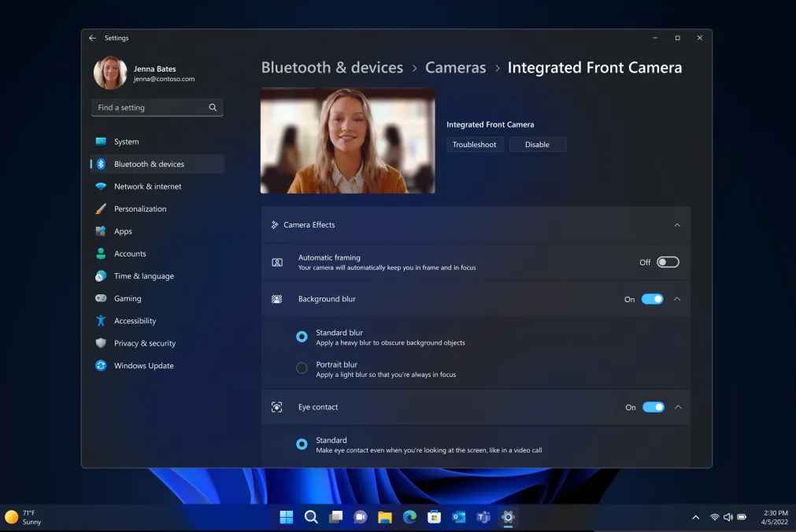Screen dimensions: 796x532
Task: Disable the Integrated Front Camera
Action: click(538, 144)
